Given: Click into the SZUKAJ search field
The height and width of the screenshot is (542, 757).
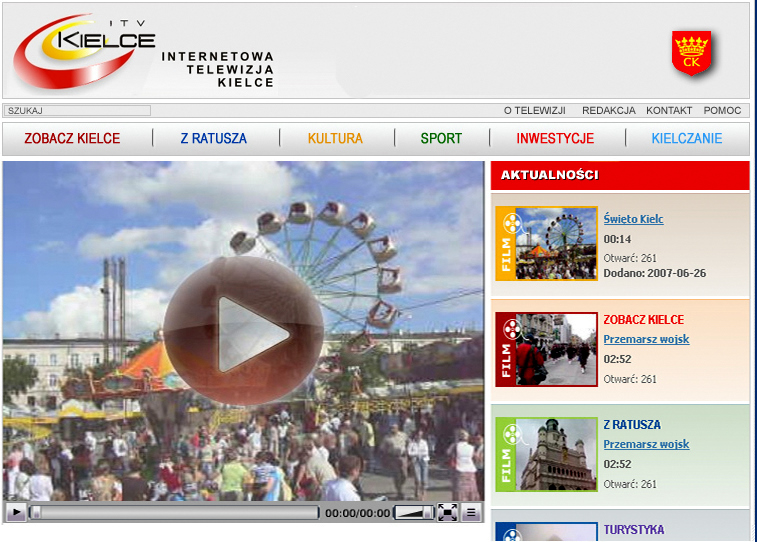Looking at the screenshot, I should pyautogui.click(x=78, y=111).
